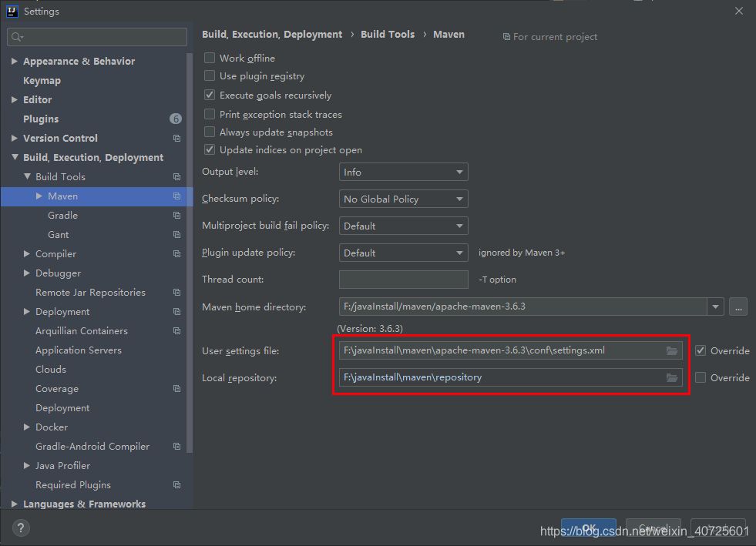Open Clouds settings page

tap(51, 370)
